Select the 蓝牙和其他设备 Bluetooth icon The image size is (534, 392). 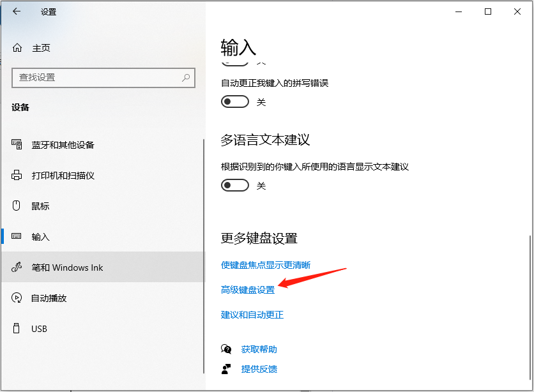(15, 144)
